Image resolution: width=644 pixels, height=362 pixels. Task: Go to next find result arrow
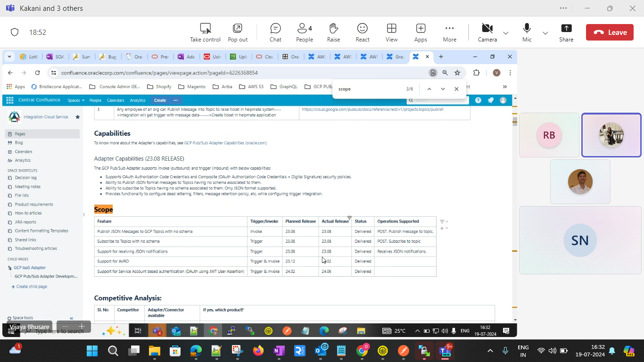pos(443,89)
